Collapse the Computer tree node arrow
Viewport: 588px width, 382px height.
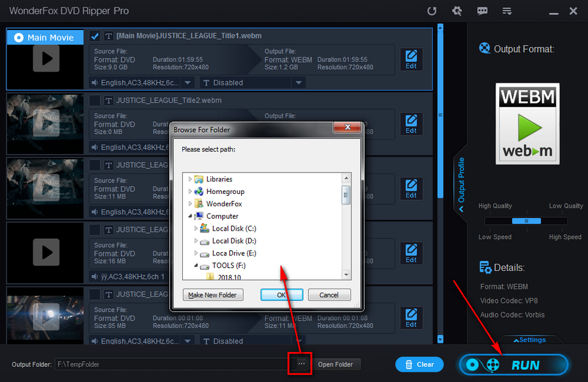pyautogui.click(x=189, y=216)
